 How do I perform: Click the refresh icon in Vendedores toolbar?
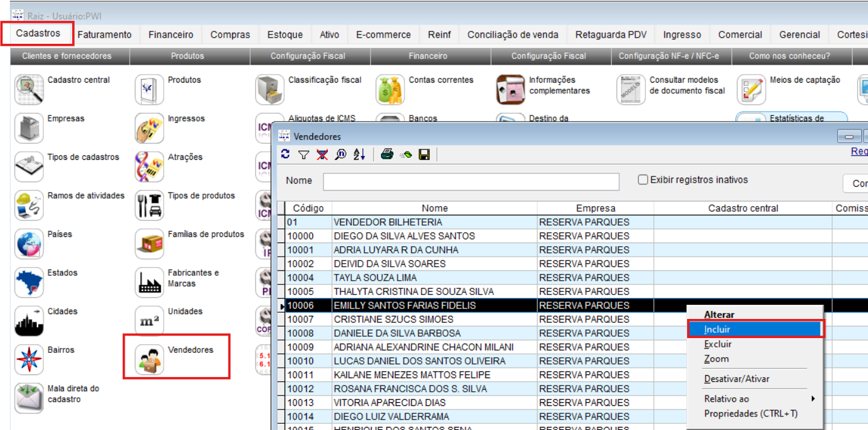[285, 154]
